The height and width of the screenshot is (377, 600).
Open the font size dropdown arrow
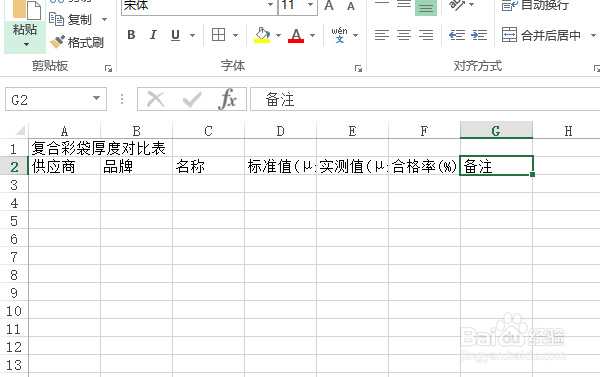tap(310, 5)
